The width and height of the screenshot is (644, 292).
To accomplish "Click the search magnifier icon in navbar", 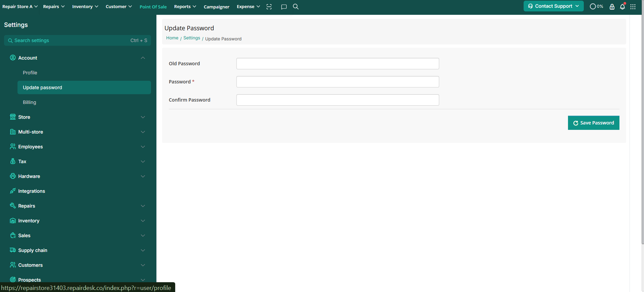I will pyautogui.click(x=296, y=7).
